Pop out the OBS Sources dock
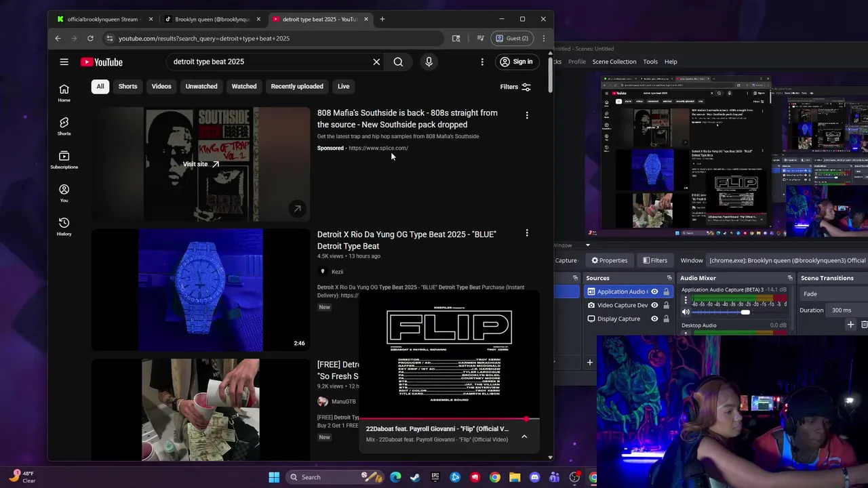The height and width of the screenshot is (488, 868). [669, 278]
